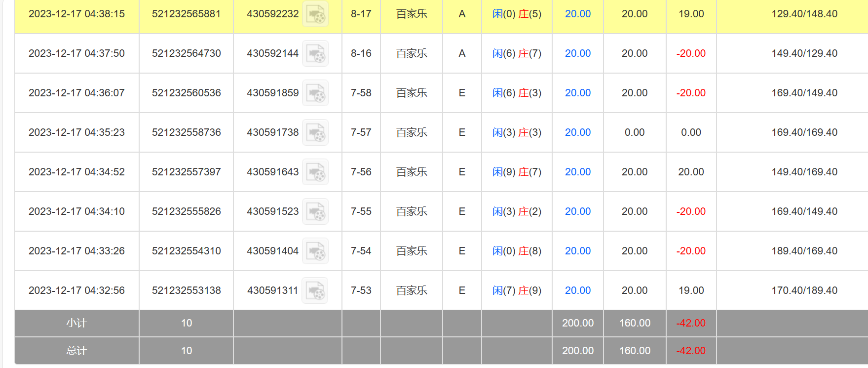
Task: Click timestamp 2023-12-17 04:34:10
Action: [x=76, y=211]
